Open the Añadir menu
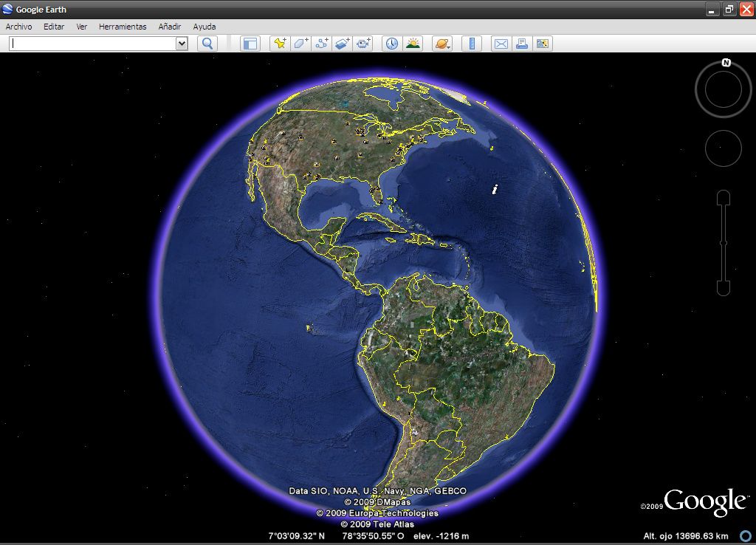The height and width of the screenshot is (545, 756). [x=170, y=27]
